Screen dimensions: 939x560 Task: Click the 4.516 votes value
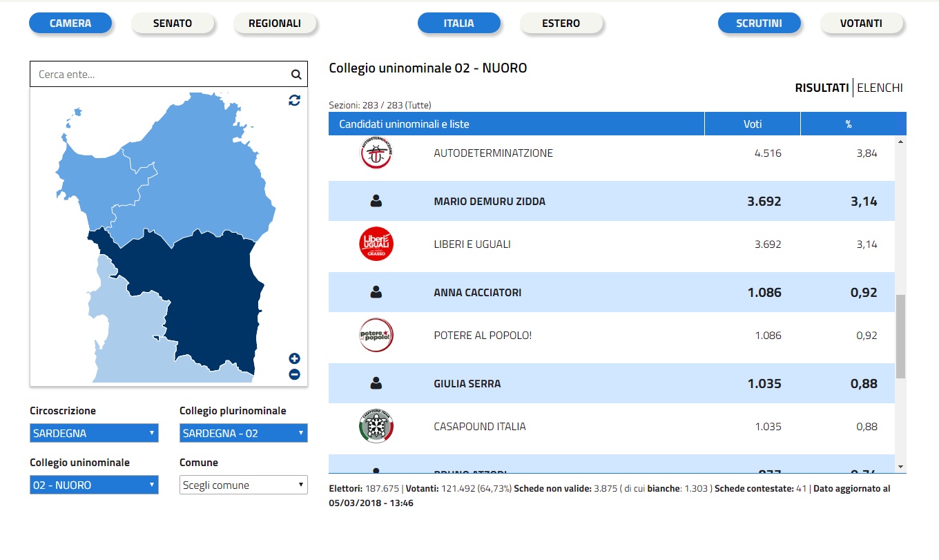coord(768,153)
